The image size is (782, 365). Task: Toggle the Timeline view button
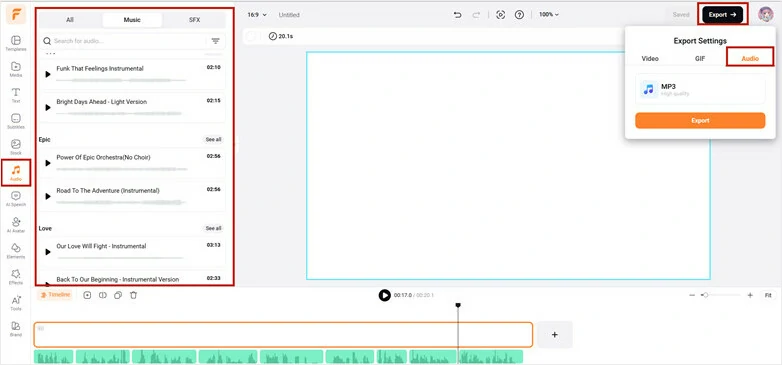(x=55, y=295)
